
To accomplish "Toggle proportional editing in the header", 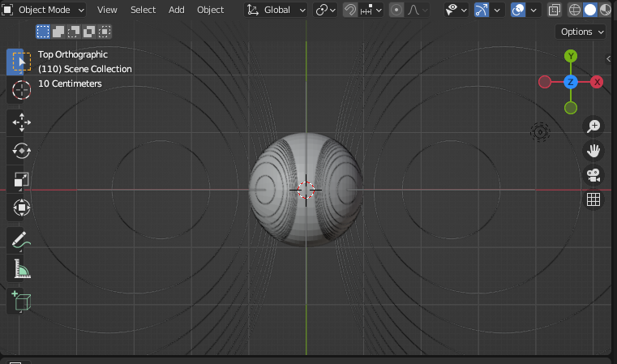I will [x=396, y=10].
